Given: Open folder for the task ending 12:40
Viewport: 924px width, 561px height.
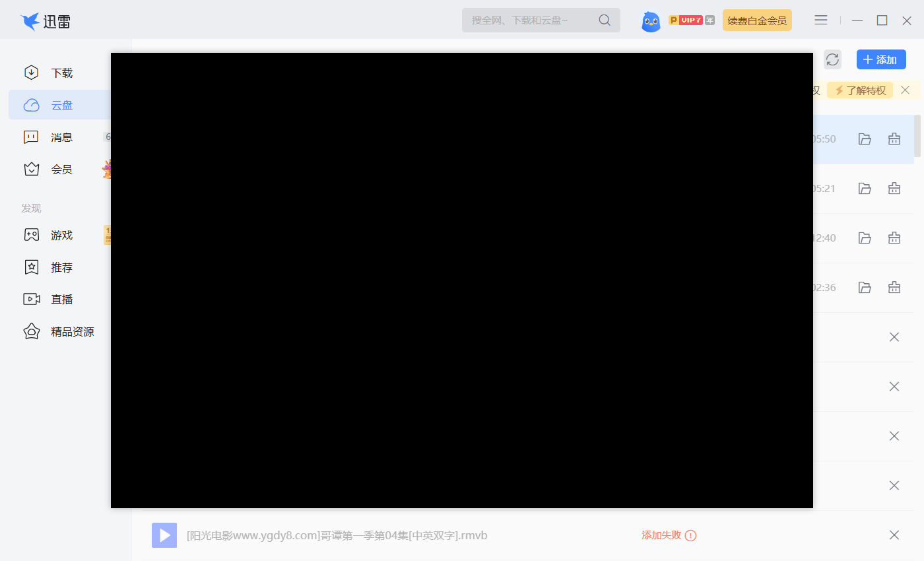Looking at the screenshot, I should [x=864, y=238].
